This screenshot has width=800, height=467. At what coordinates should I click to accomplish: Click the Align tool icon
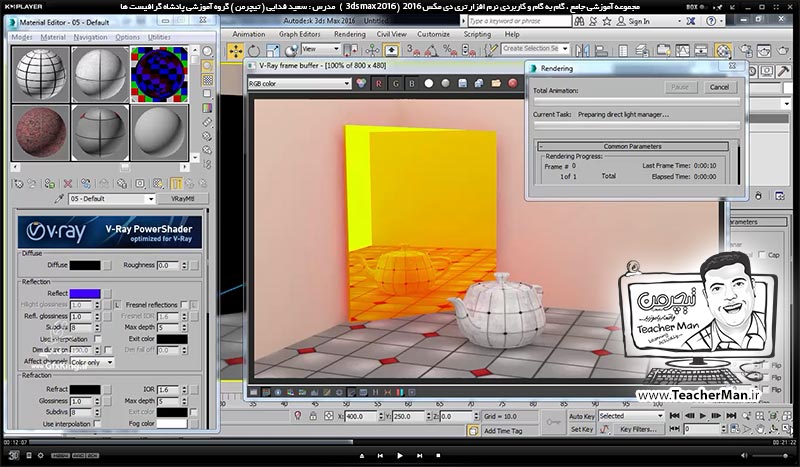602,50
